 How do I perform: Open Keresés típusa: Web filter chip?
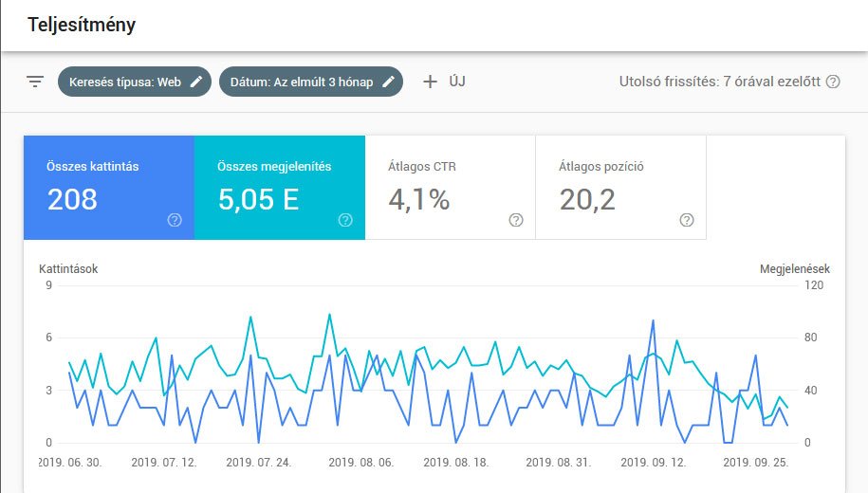tap(123, 82)
